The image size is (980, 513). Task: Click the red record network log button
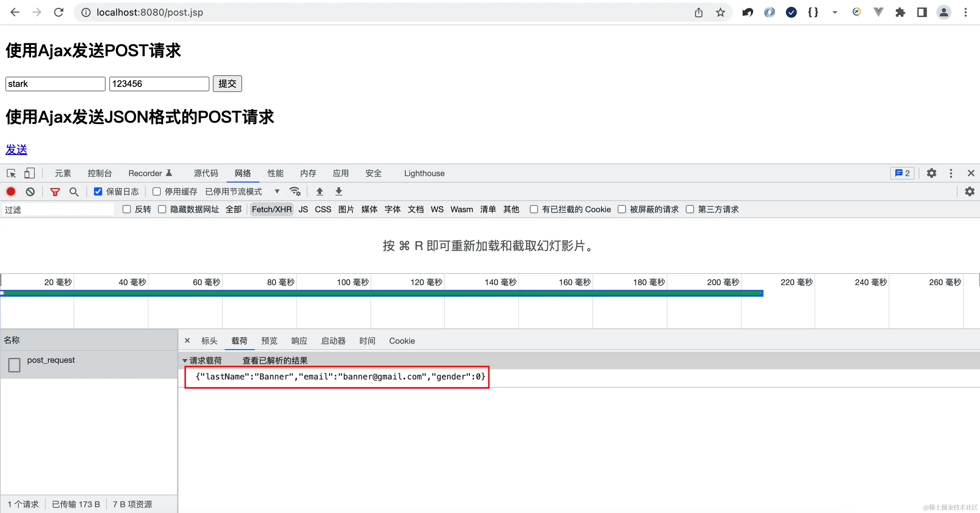(x=11, y=191)
